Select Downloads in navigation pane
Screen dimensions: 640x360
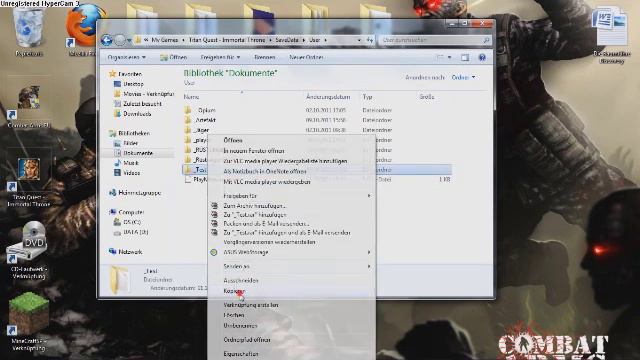pyautogui.click(x=137, y=114)
